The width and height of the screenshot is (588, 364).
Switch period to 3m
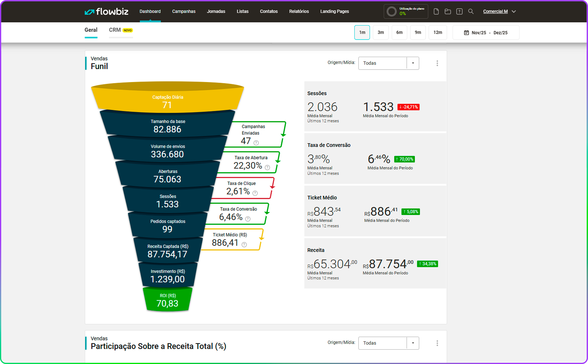(381, 32)
